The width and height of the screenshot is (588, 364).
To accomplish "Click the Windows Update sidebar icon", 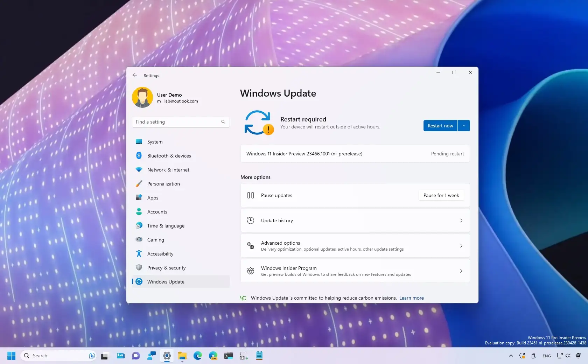I will coord(139,281).
